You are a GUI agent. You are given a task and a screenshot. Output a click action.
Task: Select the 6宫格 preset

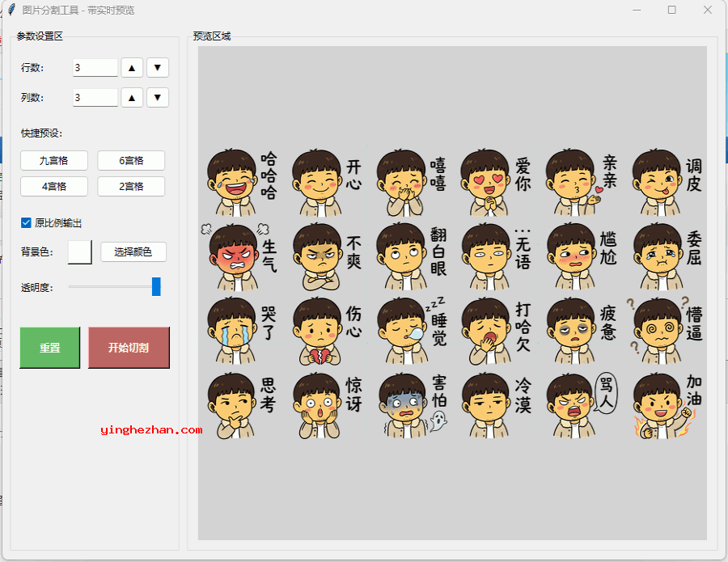[131, 161]
